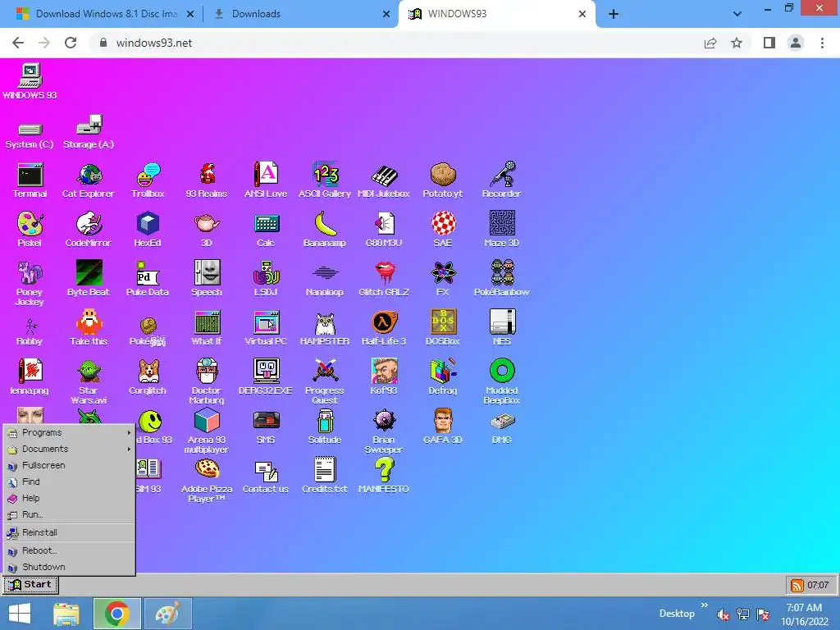Viewport: 840px width, 630px height.
Task: Open File Explorer in the Windows taskbar
Action: tap(66, 614)
